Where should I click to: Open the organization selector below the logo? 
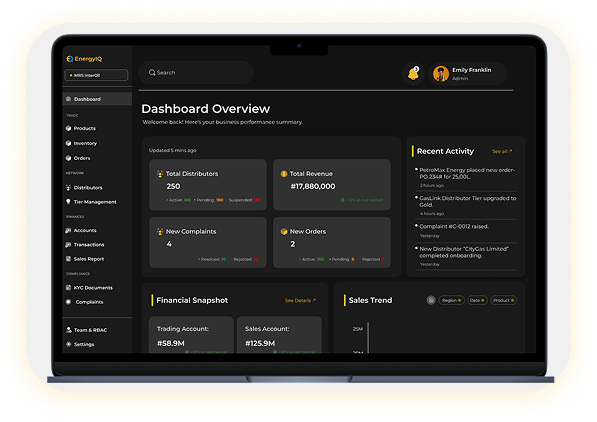point(96,75)
